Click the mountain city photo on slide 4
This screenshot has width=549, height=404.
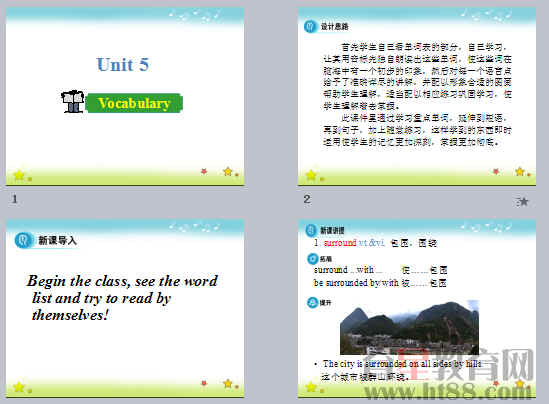pyautogui.click(x=409, y=328)
